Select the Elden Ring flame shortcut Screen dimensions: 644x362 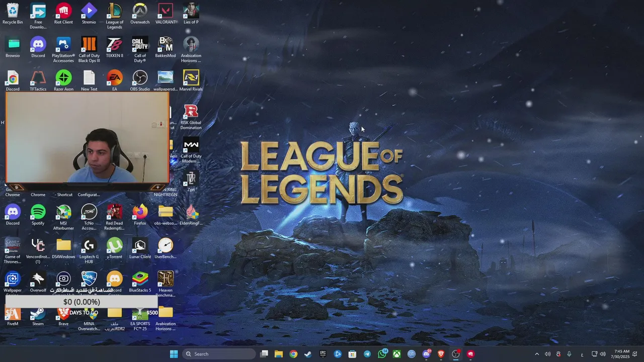pos(191,215)
